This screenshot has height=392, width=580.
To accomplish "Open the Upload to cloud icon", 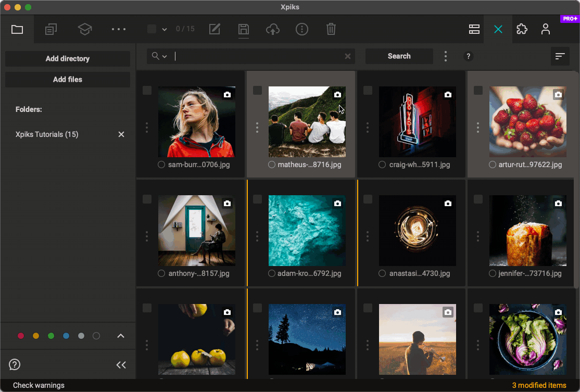I will point(273,29).
